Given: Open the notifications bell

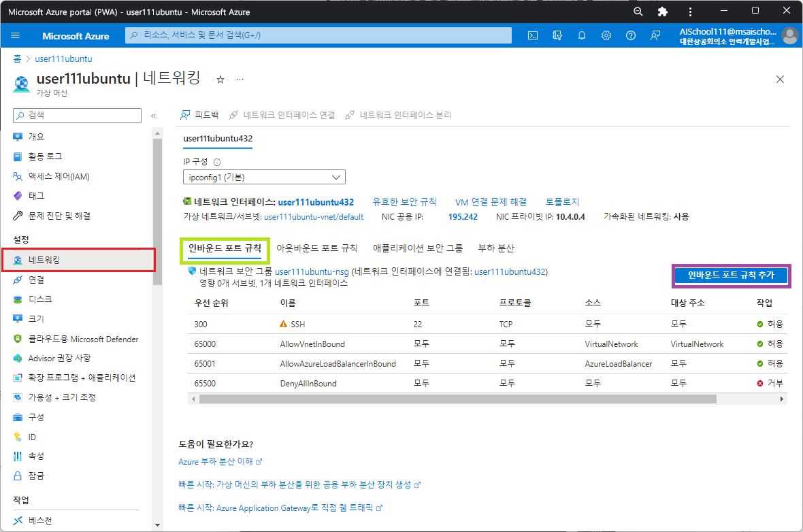Looking at the screenshot, I should [582, 36].
